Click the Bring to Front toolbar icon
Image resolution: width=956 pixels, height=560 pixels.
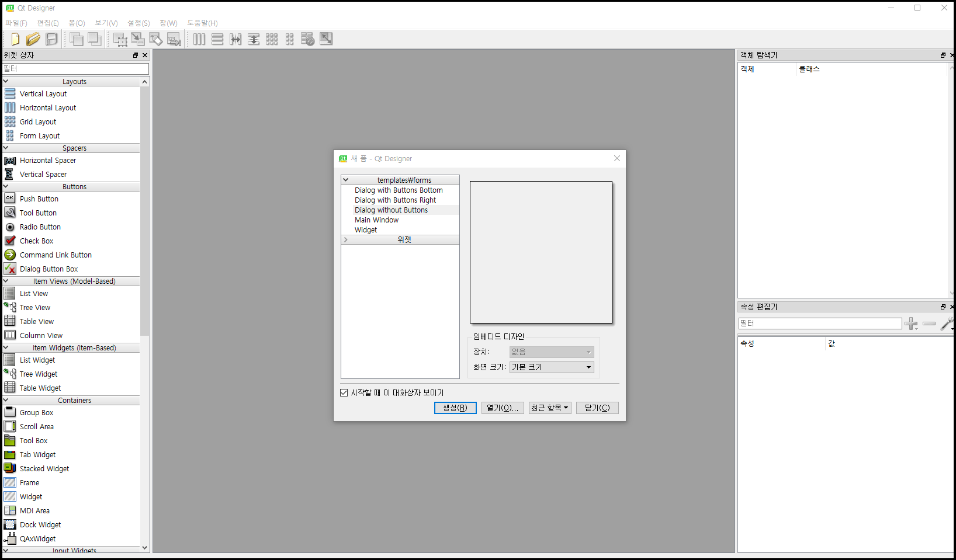[94, 39]
